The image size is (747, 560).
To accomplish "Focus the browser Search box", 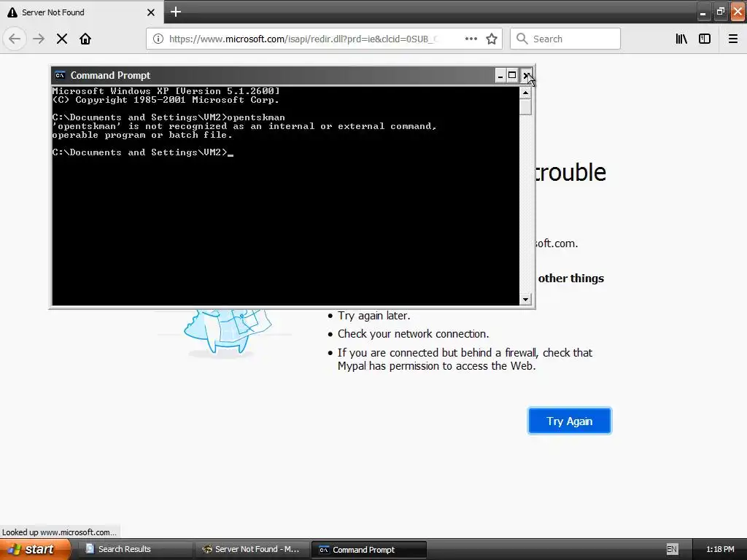I will point(565,39).
